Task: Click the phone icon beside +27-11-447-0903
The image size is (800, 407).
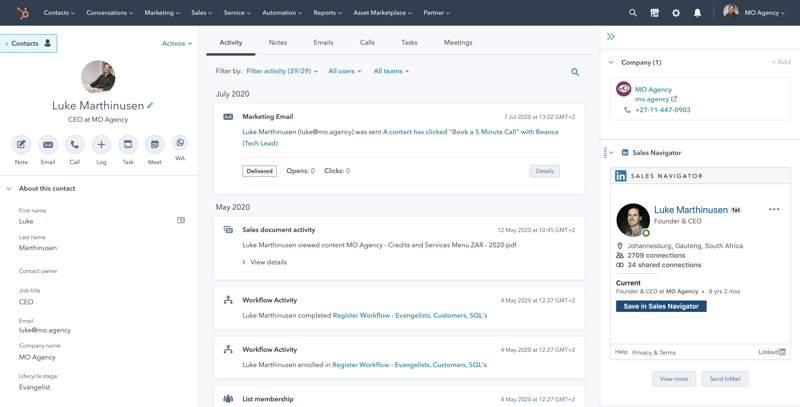Action: coord(627,110)
